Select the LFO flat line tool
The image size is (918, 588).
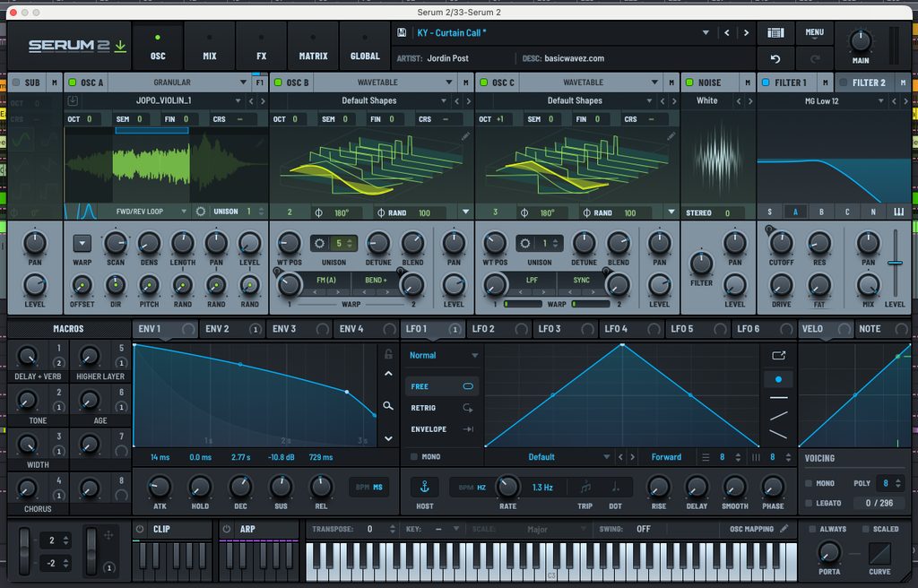tap(778, 398)
